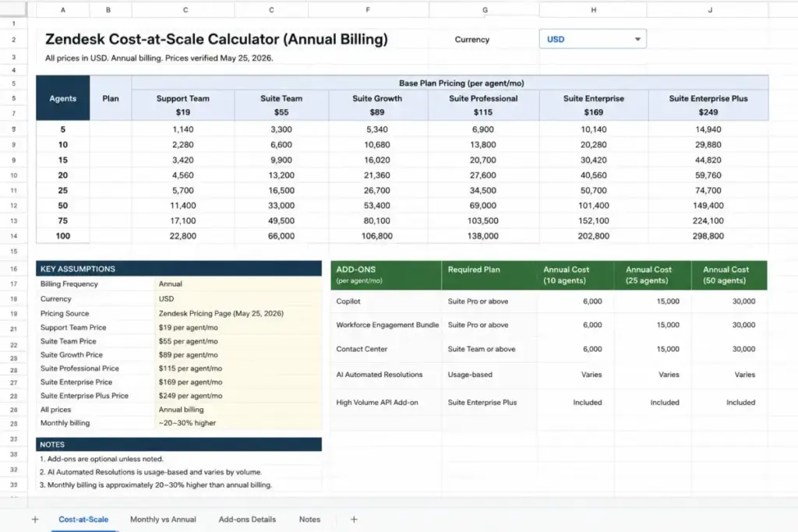This screenshot has width=798, height=532.
Task: Select the Suite Enterprise $169 header cell
Action: click(593, 105)
